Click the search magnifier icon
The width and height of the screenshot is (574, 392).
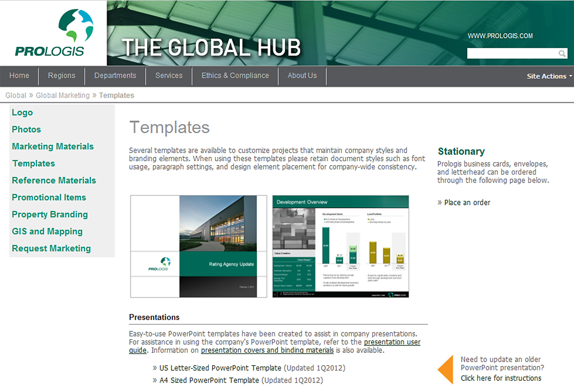tap(562, 53)
